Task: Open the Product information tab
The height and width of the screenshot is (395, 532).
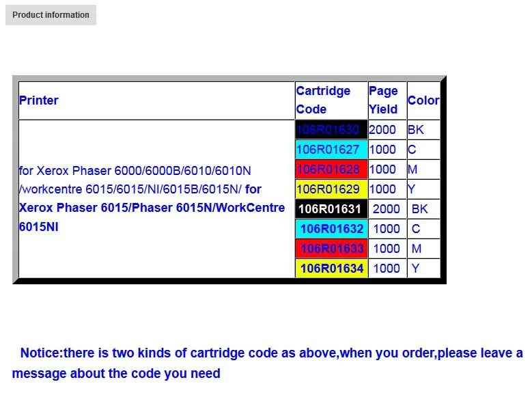Action: tap(51, 15)
